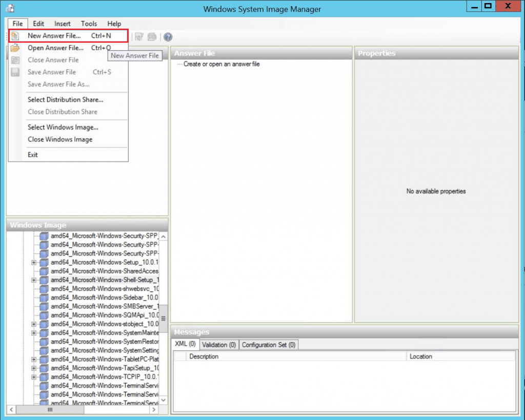Select the amd64_Microsoft-Windows-TabletPC-Plat row
Image resolution: width=525 pixels, height=420 pixels.
pos(105,359)
